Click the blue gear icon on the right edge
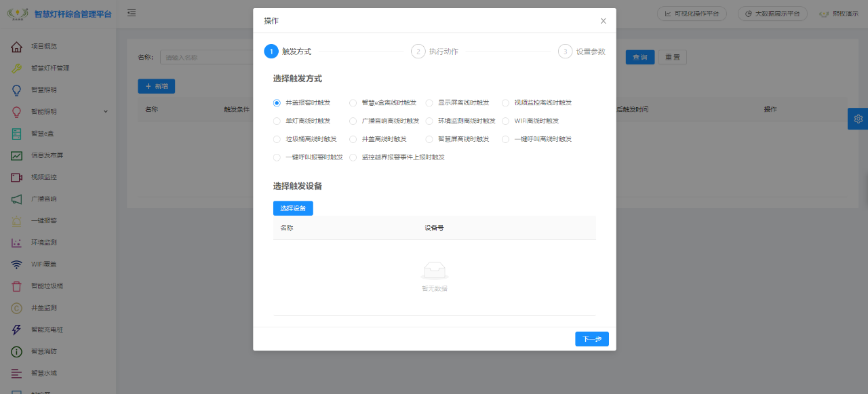 point(858,118)
